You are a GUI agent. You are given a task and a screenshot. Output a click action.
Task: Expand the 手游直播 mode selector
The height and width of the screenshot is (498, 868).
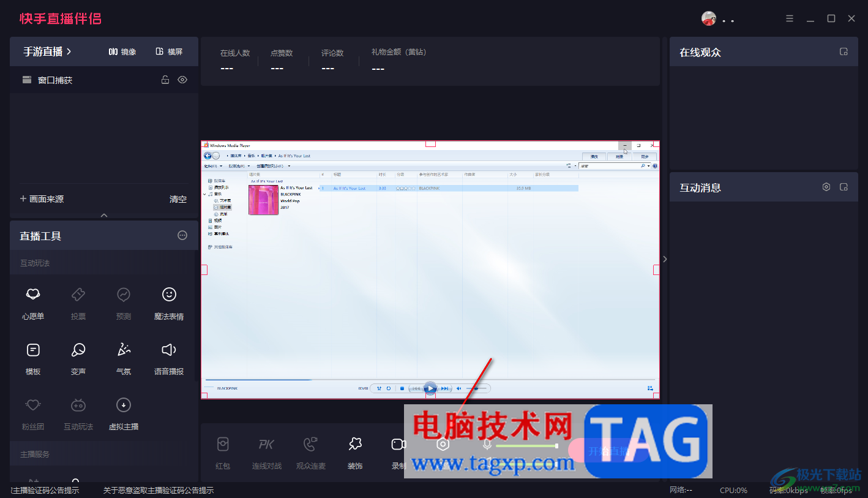tap(48, 51)
